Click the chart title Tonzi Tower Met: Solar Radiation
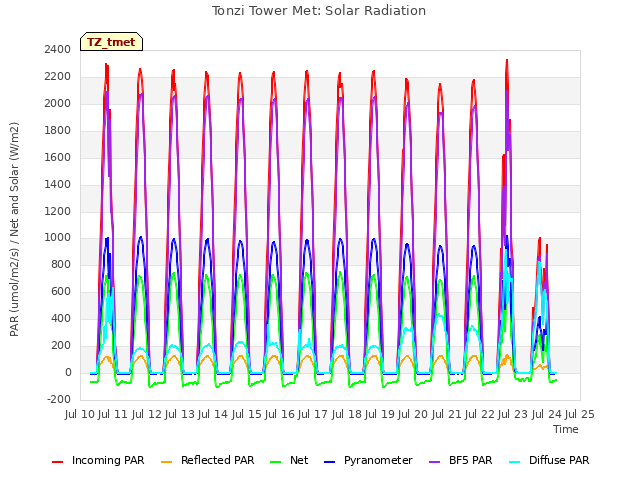 pyautogui.click(x=319, y=11)
